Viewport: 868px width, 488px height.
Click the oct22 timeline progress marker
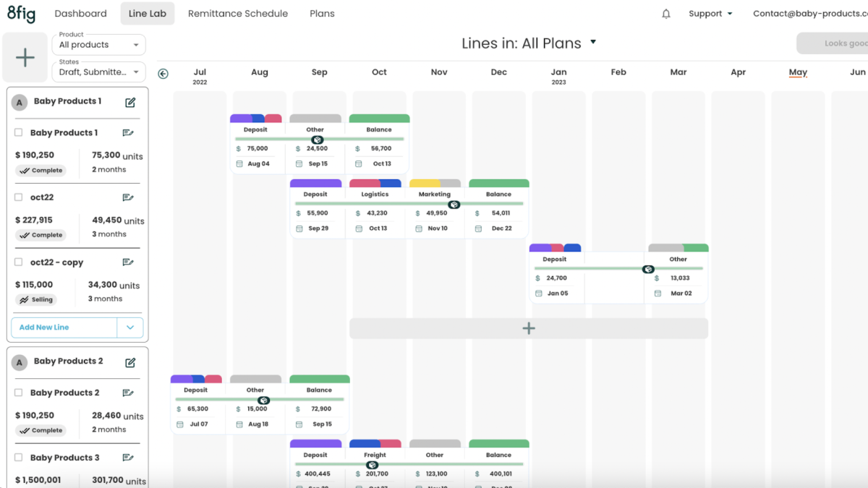click(454, 205)
